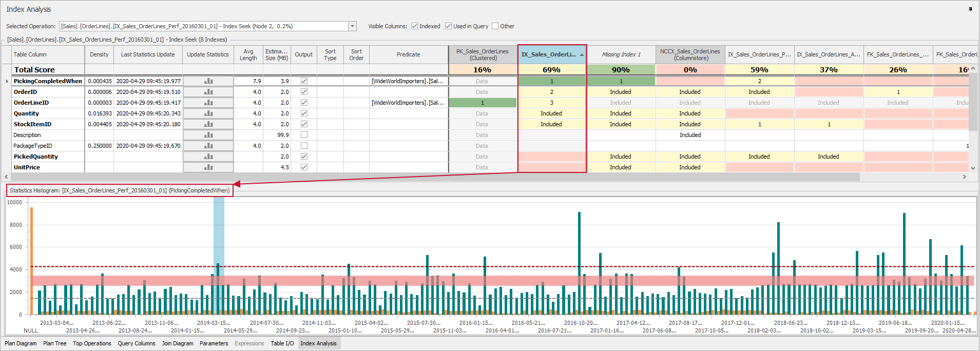
Task: Enable the Other visible columns checkbox
Action: (495, 26)
